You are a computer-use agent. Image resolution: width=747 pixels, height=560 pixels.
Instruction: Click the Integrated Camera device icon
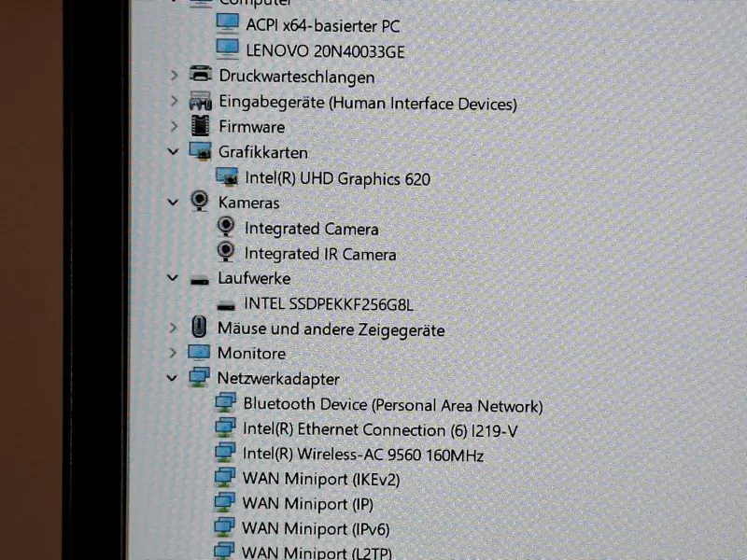click(x=226, y=227)
